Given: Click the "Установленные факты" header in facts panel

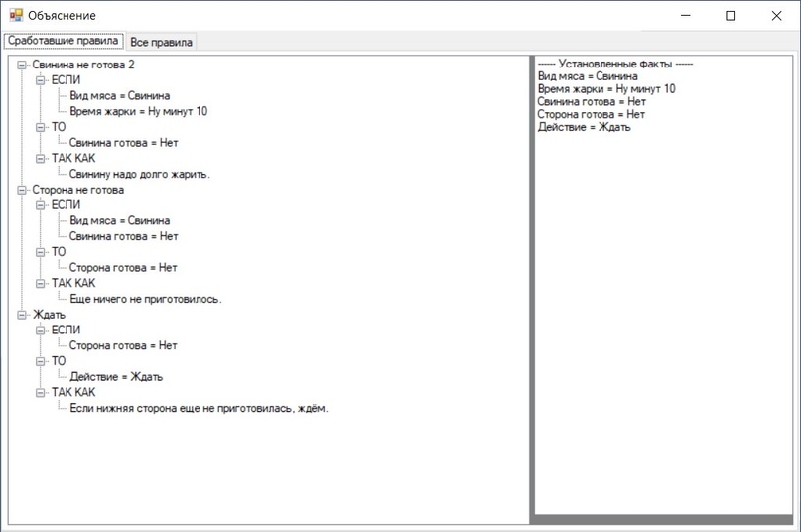Looking at the screenshot, I should [x=614, y=64].
